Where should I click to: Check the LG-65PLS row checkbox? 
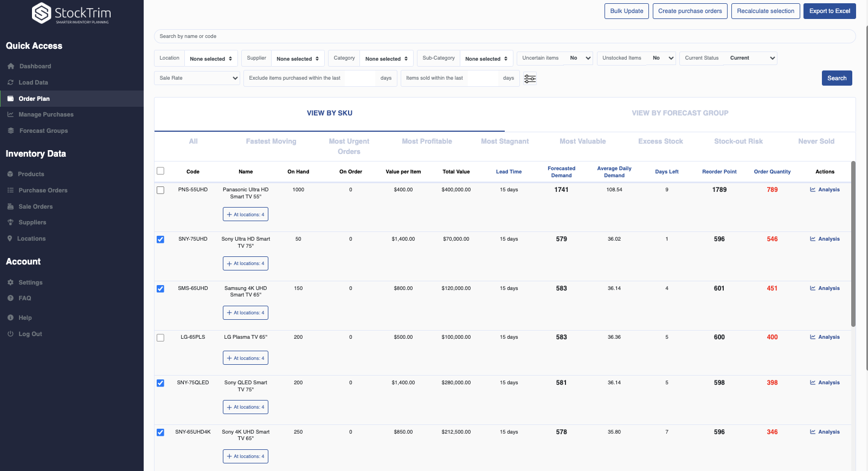point(160,338)
